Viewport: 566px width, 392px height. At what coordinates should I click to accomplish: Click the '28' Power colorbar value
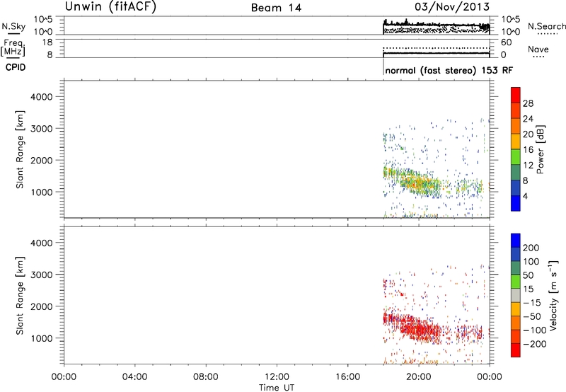(x=528, y=103)
